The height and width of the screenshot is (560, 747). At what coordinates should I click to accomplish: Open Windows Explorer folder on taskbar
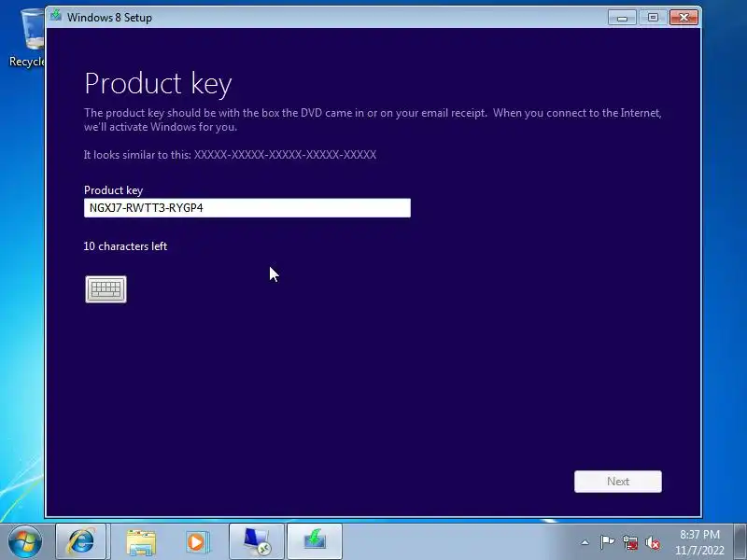[141, 542]
